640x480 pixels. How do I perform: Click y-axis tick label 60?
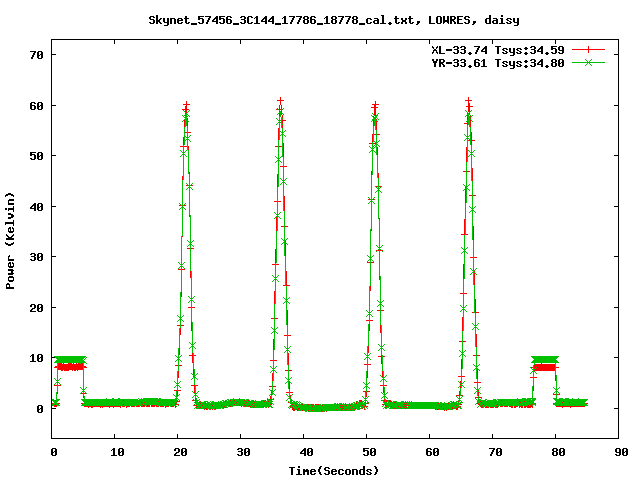pos(36,106)
